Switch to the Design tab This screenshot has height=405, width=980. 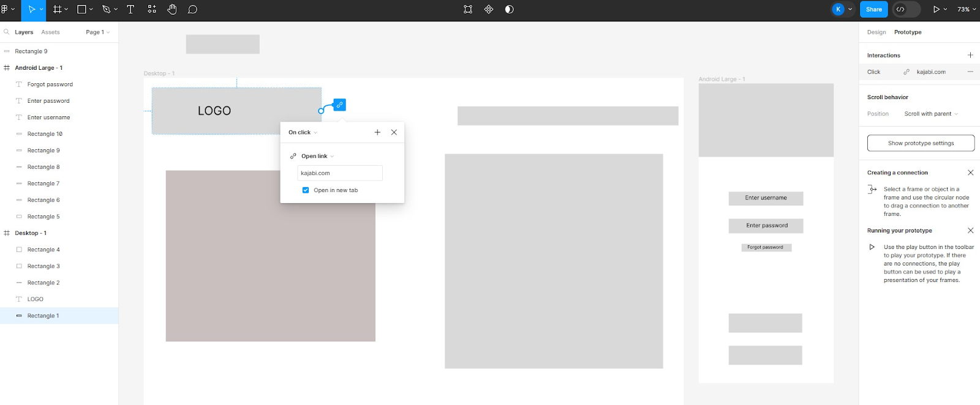[x=876, y=32]
